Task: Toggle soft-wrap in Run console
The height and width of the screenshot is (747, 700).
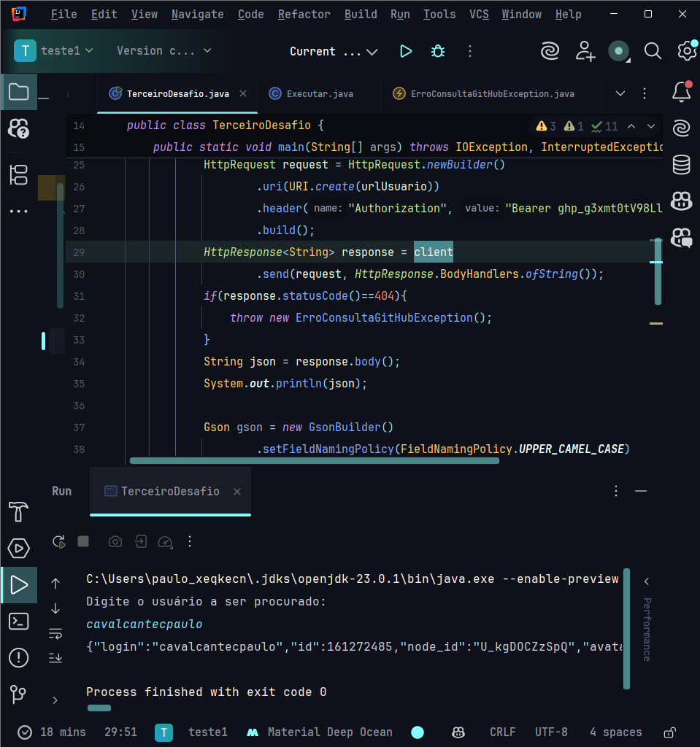Action: click(x=55, y=634)
